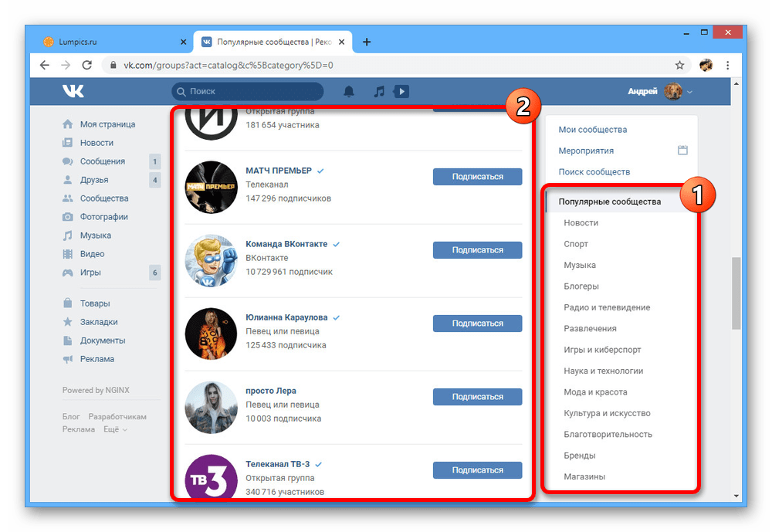Screen dimensions: 772x532
Task: Open Сообщества in the left menu
Action: click(x=104, y=198)
